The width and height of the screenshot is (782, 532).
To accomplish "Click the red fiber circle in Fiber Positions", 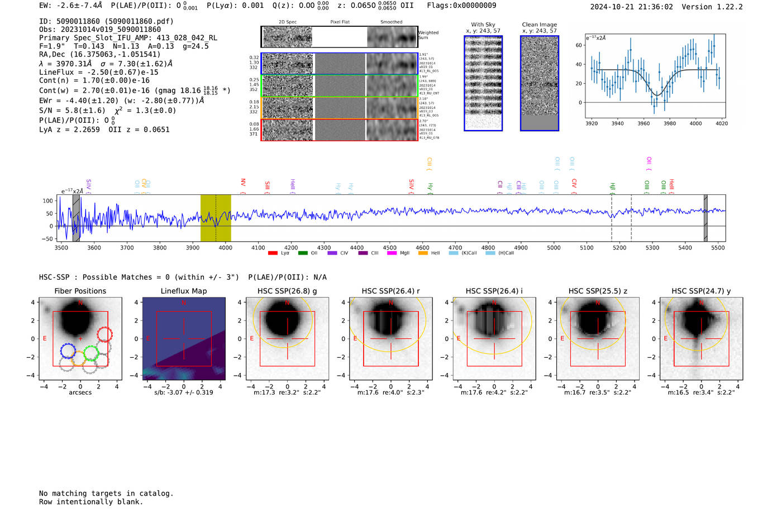I will 104,334.
